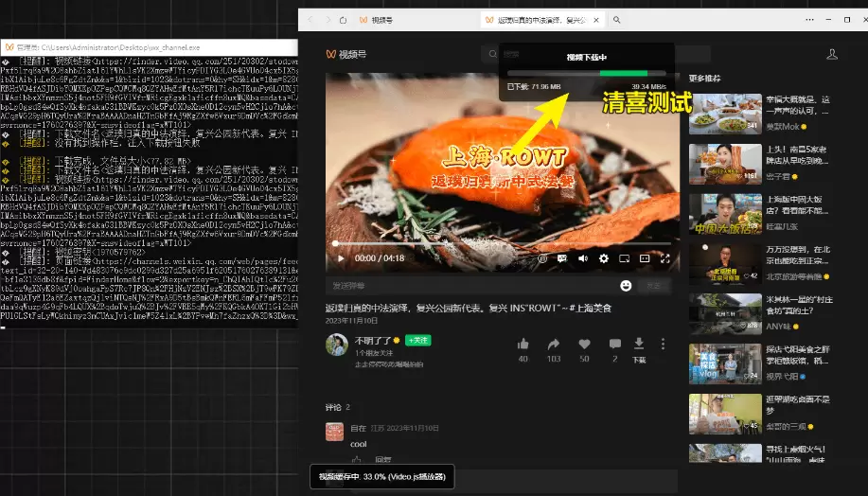Click the video title 返璞归真的中法演绎
Screen dimensions: 868x496
point(469,308)
